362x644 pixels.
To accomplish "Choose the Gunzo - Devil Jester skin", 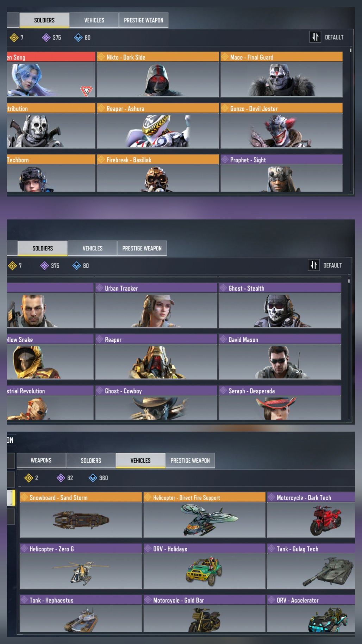I will pyautogui.click(x=281, y=126).
